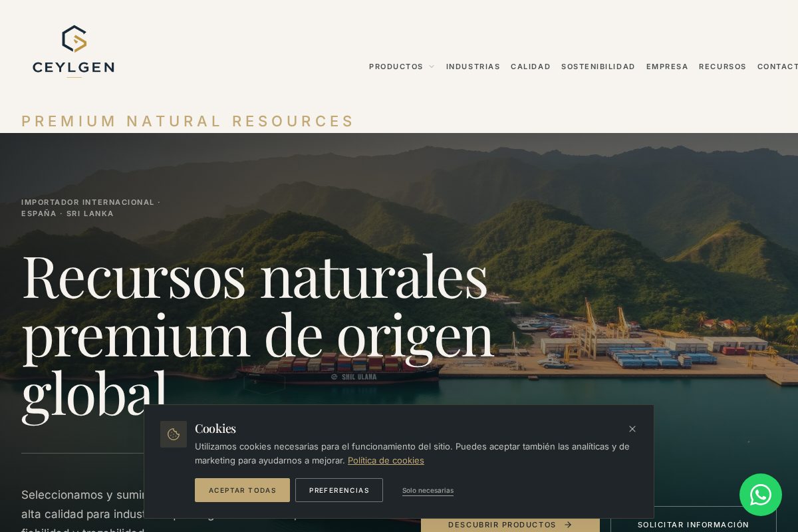Open the Empresa menu item
Screen dimensions: 798x532
667,66
